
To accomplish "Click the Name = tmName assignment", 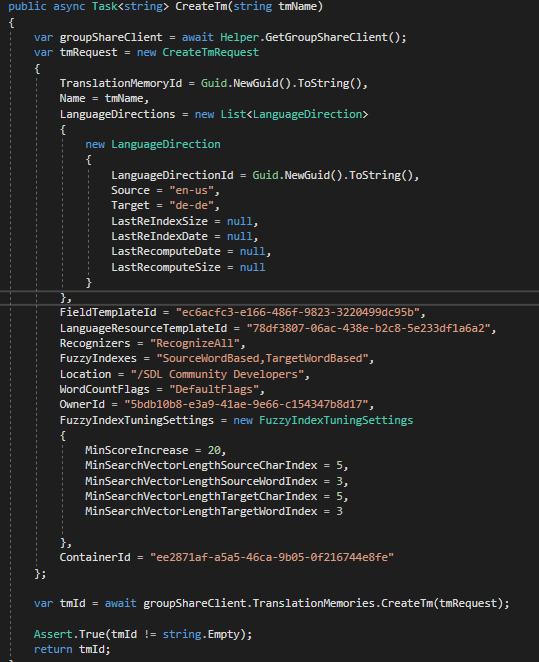I will pos(104,98).
